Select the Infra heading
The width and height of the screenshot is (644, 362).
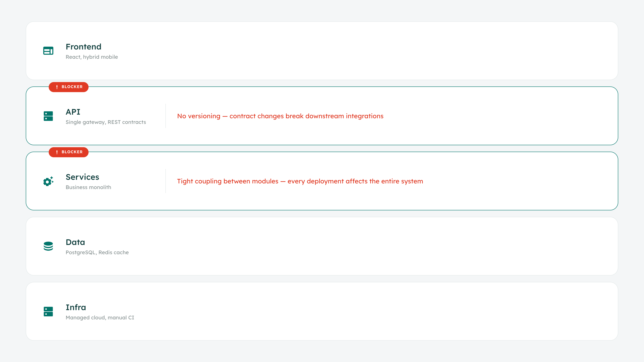click(x=76, y=307)
